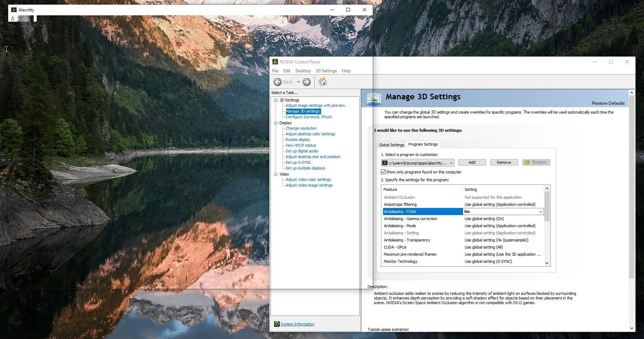Select the Monitor Technology feature row
644x339 pixels.
tap(463, 261)
